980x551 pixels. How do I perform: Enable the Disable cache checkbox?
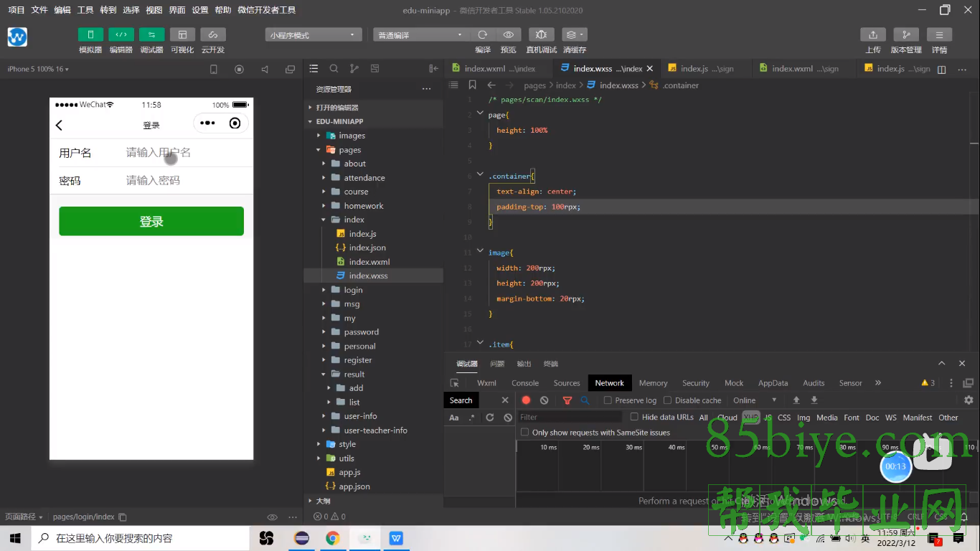click(667, 400)
